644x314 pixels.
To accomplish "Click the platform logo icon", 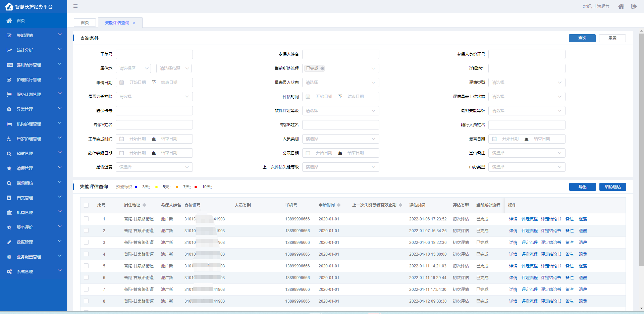I will pos(9,7).
